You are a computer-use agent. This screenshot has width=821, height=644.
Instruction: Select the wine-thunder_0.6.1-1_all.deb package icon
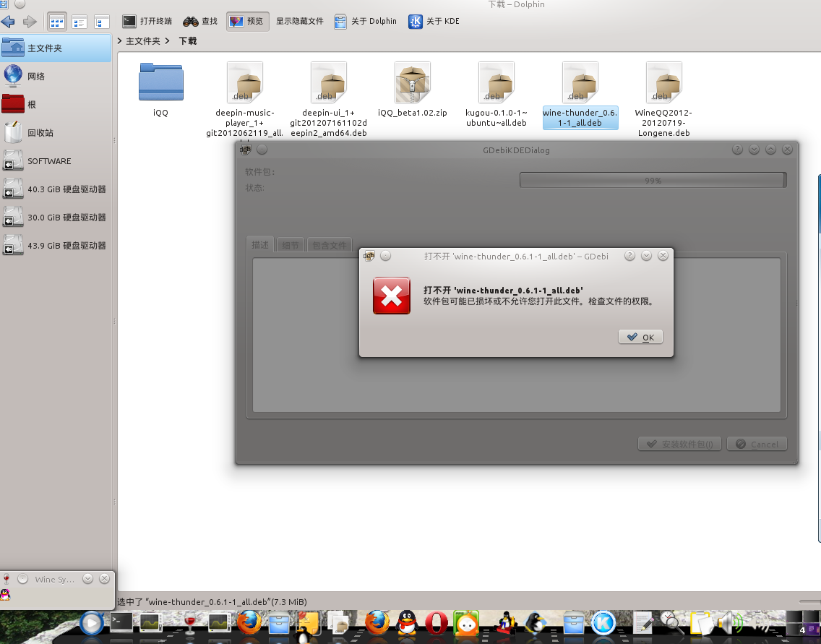point(580,82)
